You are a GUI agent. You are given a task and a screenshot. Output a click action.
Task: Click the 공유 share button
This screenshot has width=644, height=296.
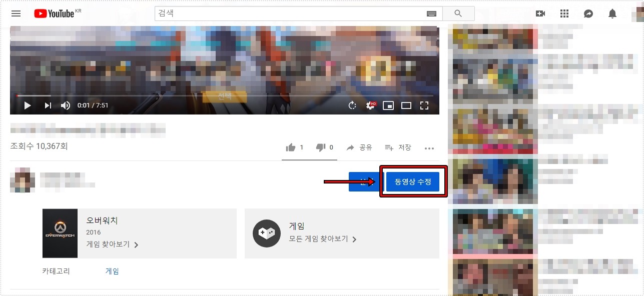tap(359, 147)
